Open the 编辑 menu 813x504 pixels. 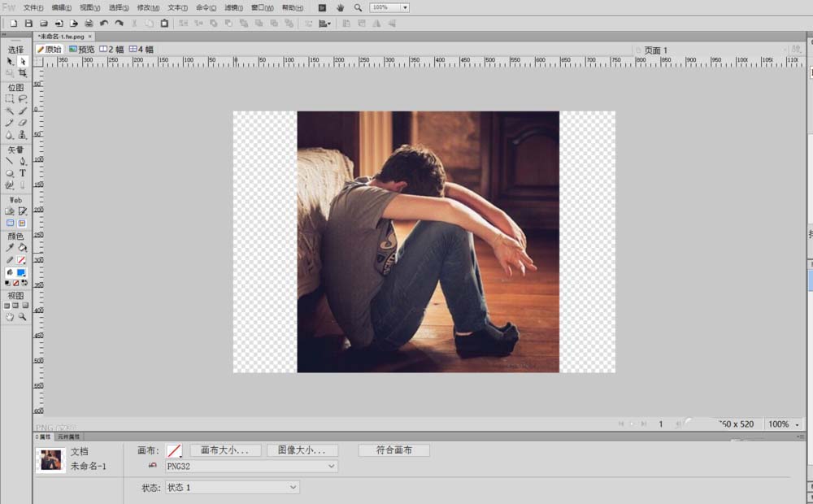click(x=61, y=8)
